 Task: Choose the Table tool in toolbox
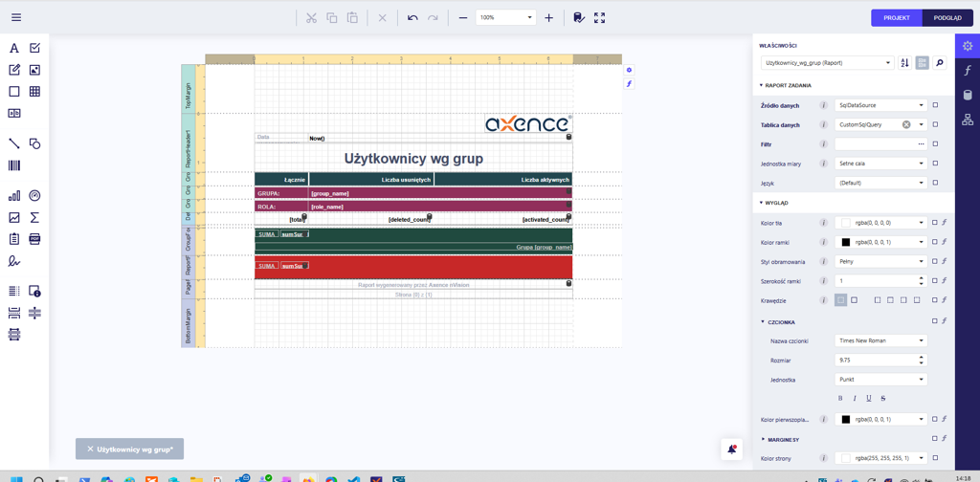[x=34, y=92]
